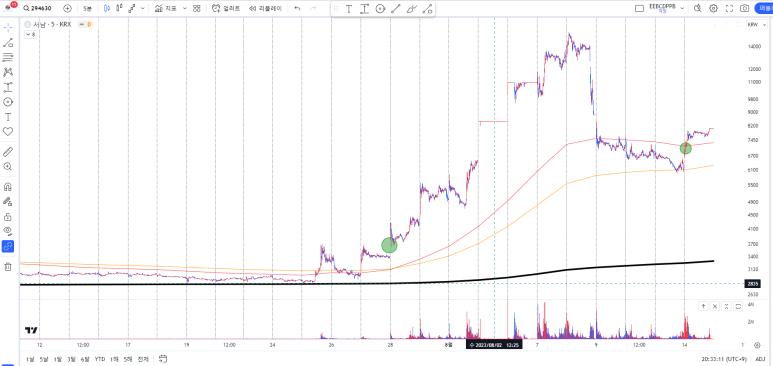Open the Fibonacci tools in sidebar
Screen dimensions: 773x366
[8, 58]
